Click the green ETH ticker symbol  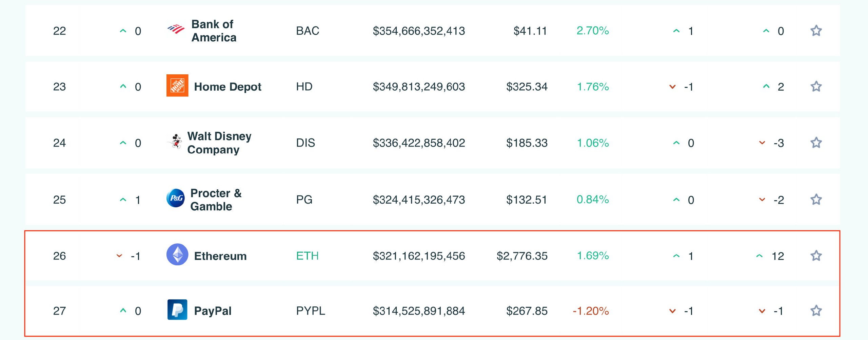coord(307,256)
